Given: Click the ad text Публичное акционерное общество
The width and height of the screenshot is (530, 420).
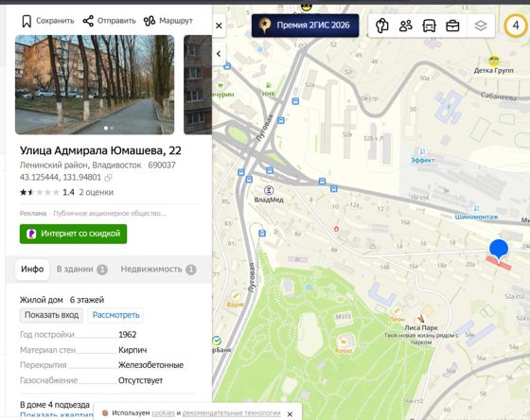Looking at the screenshot, I should coord(110,214).
